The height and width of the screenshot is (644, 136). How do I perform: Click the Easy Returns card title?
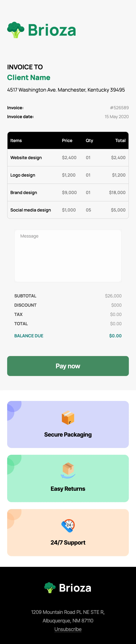click(68, 488)
